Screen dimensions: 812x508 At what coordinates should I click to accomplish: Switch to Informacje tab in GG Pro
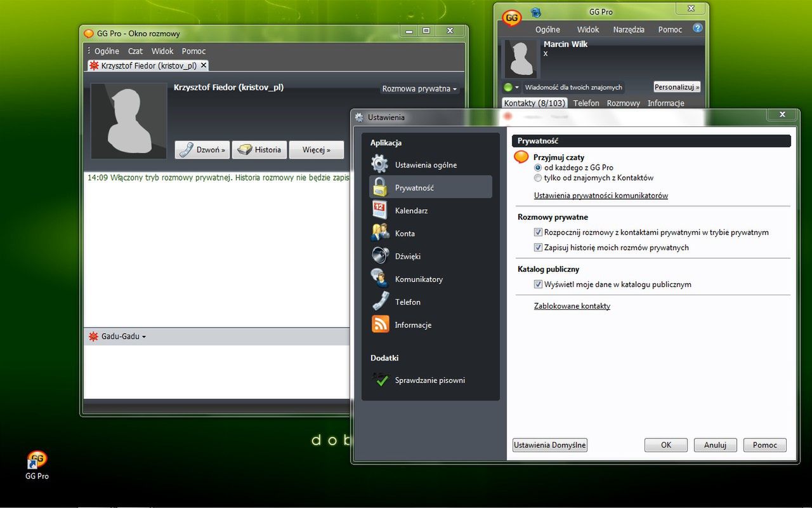click(665, 103)
